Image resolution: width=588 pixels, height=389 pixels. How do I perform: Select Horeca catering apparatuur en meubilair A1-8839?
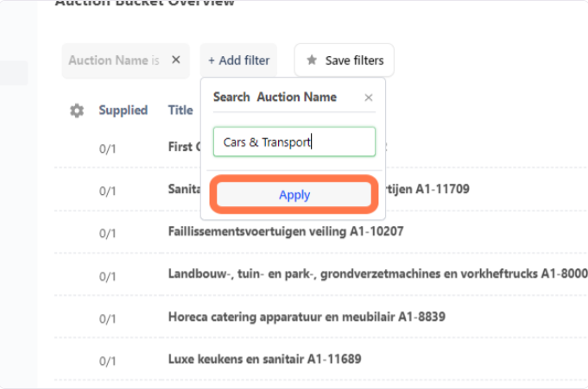pos(307,317)
